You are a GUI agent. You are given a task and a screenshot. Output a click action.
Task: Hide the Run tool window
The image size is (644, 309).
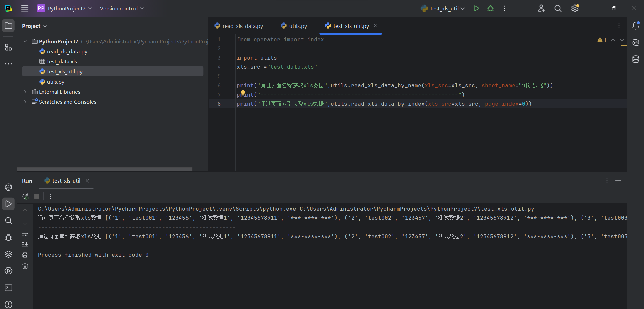(x=619, y=181)
